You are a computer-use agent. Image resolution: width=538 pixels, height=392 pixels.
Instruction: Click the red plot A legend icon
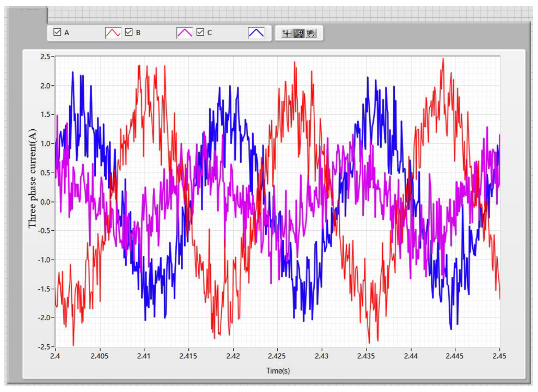coord(113,33)
